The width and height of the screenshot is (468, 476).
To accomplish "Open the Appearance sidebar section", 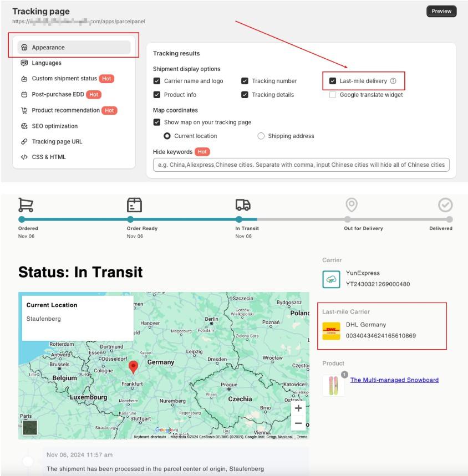I will coord(74,47).
